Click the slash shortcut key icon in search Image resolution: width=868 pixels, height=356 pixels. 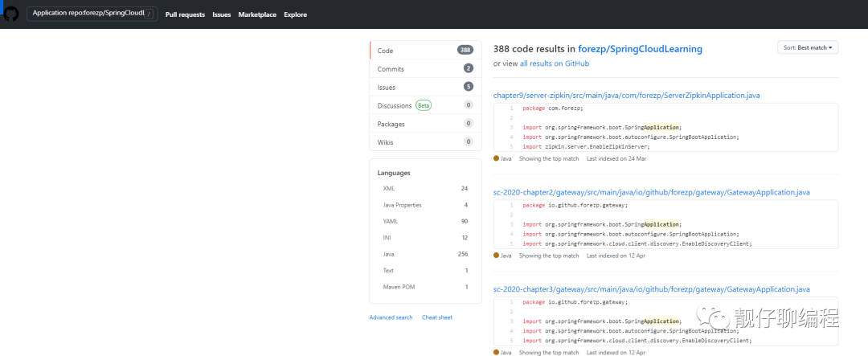click(149, 14)
